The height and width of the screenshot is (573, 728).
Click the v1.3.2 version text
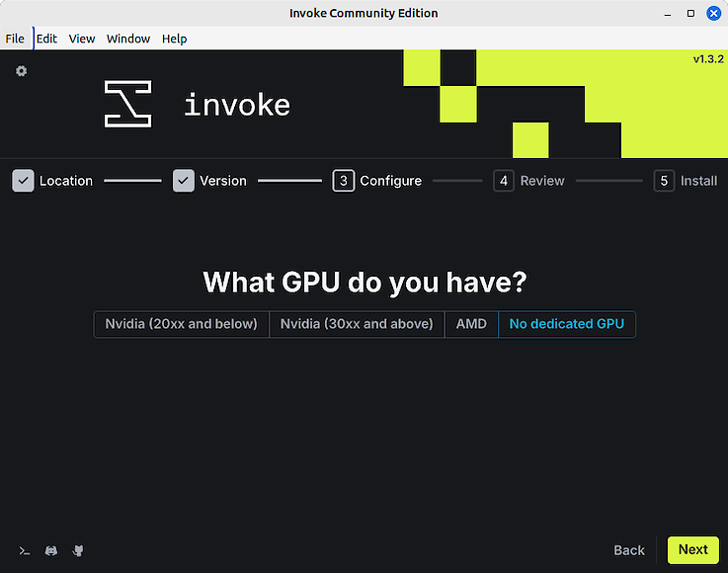(708, 59)
